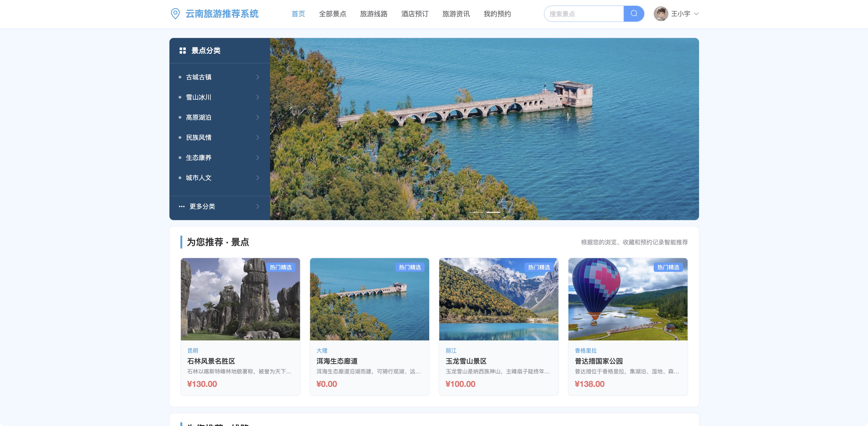Open the 玉龙雪山景区 photo
The width and height of the screenshot is (868, 426).
tap(499, 299)
